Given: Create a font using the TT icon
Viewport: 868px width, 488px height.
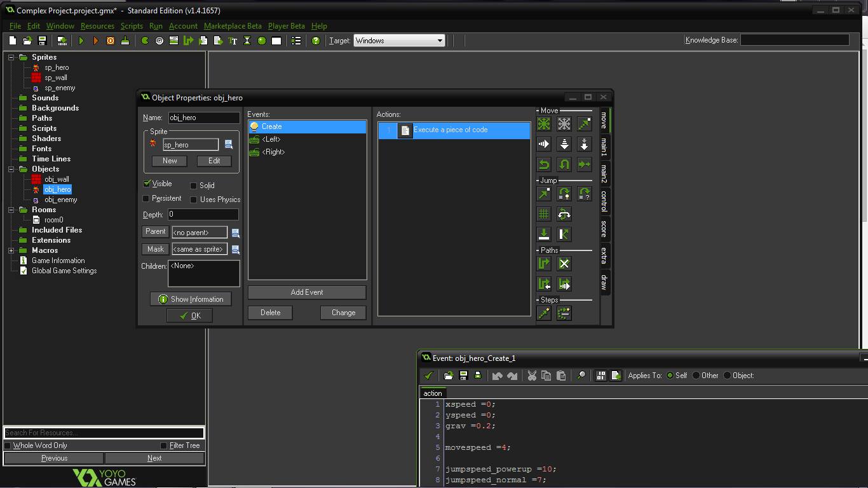Looking at the screenshot, I should tap(233, 41).
